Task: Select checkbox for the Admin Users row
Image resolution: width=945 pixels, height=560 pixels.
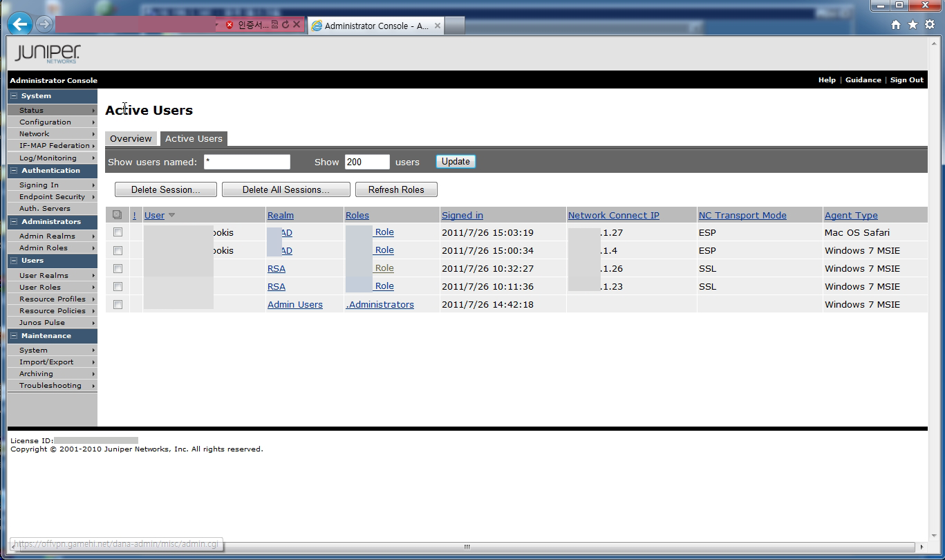Action: (x=118, y=304)
